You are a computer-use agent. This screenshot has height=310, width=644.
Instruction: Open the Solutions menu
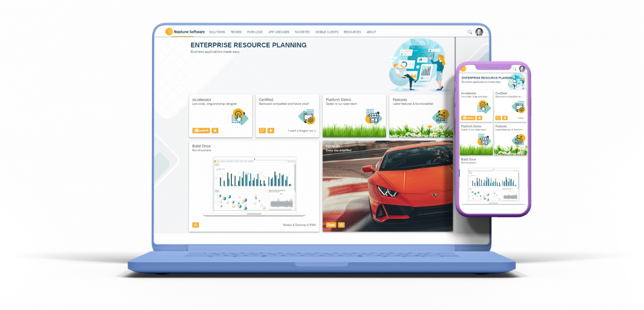click(x=217, y=32)
